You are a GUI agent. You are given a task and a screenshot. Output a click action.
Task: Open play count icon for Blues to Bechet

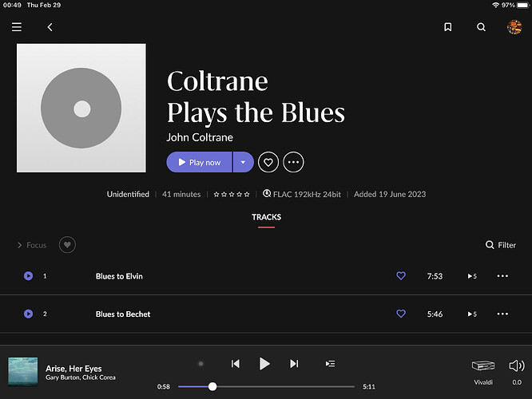point(472,314)
